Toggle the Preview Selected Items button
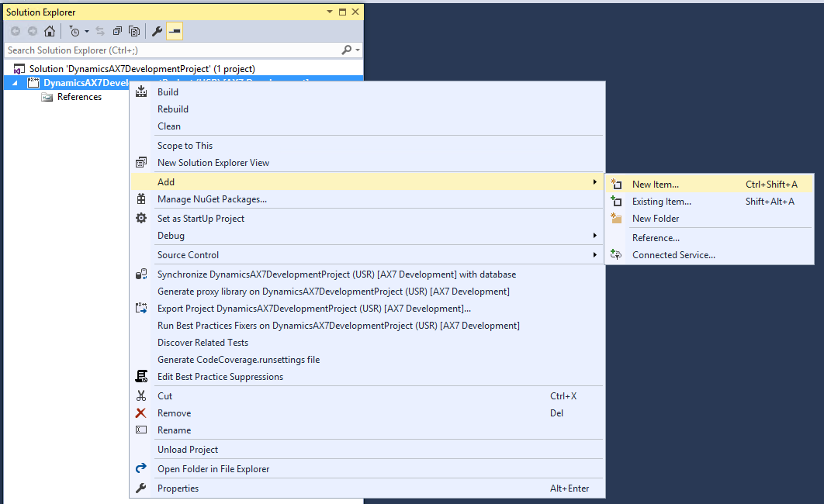Viewport: 824px width, 504px height. click(175, 32)
